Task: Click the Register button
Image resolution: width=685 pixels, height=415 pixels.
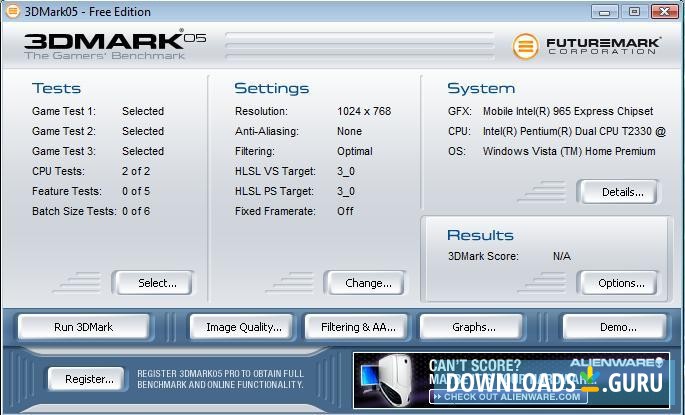Action: click(x=86, y=379)
